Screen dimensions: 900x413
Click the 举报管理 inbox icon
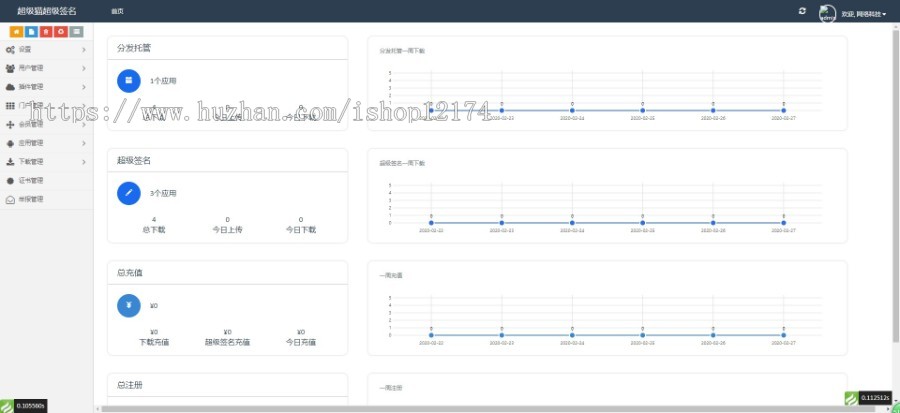coord(10,200)
